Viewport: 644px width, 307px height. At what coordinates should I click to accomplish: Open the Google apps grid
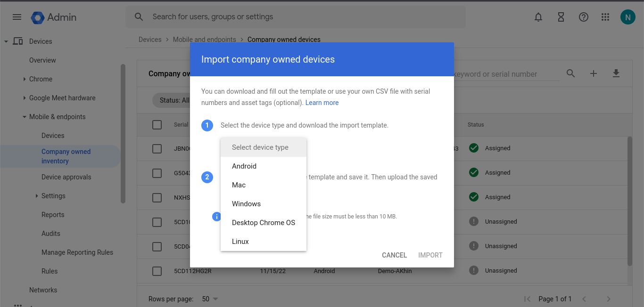pyautogui.click(x=606, y=17)
